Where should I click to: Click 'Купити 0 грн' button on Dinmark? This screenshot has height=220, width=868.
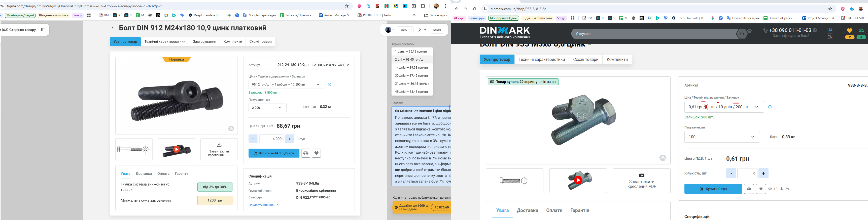pyautogui.click(x=713, y=189)
